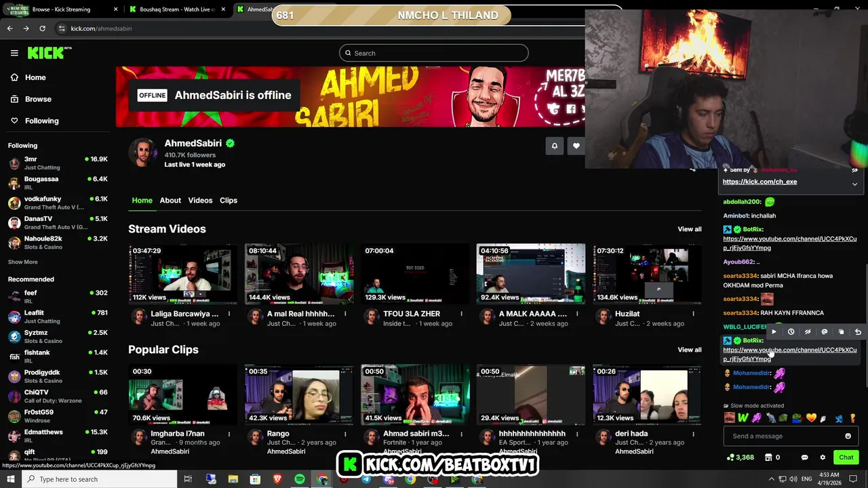Click the shop icon next to 0
868x488 pixels.
point(768,457)
